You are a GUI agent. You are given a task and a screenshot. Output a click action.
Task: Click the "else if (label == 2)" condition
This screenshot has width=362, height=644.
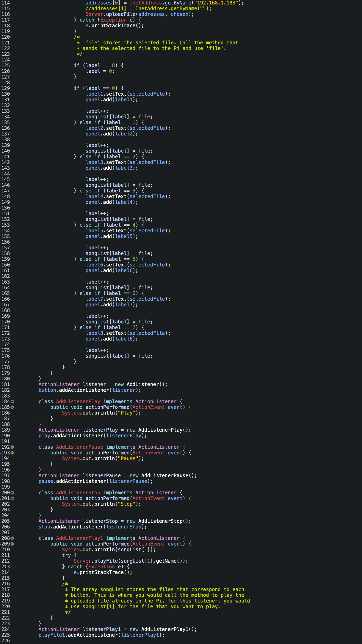tap(109, 156)
